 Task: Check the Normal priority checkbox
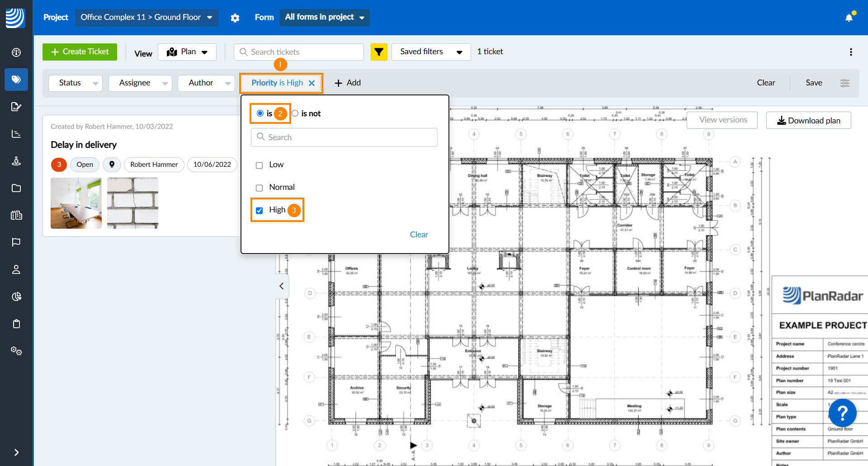coord(259,188)
